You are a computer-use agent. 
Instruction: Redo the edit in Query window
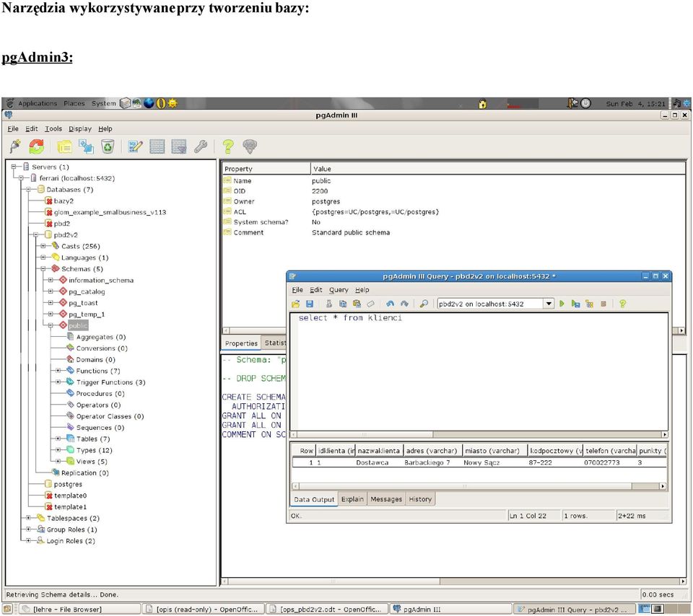404,304
